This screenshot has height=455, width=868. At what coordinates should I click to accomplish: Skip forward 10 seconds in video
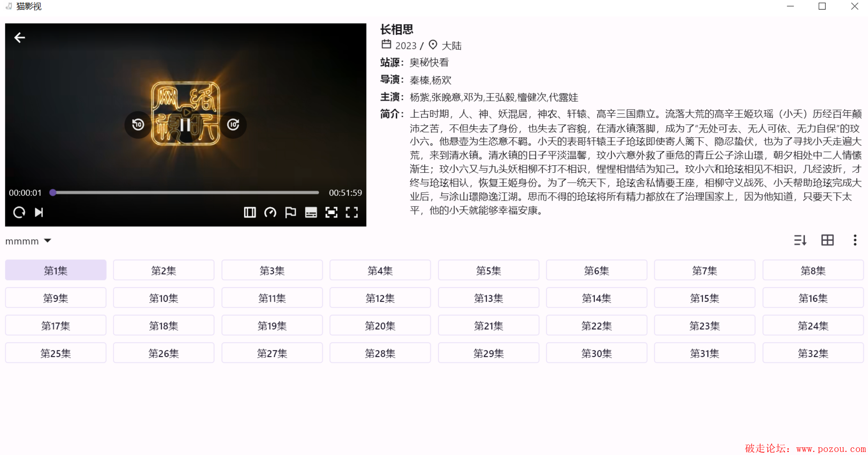pyautogui.click(x=233, y=124)
